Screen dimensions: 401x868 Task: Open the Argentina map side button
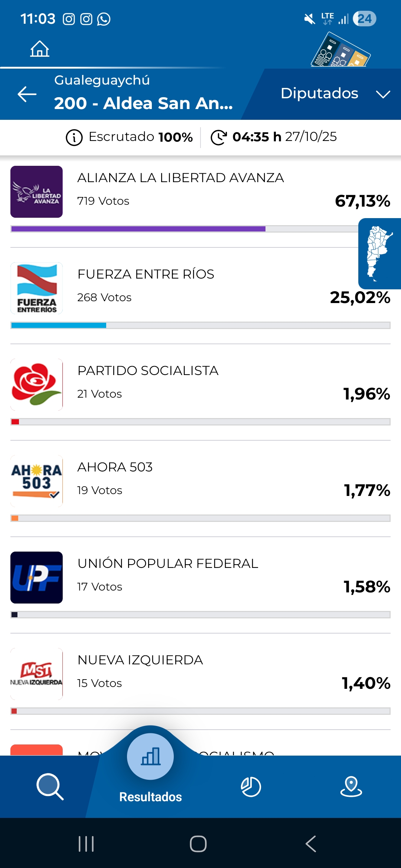pos(379,253)
